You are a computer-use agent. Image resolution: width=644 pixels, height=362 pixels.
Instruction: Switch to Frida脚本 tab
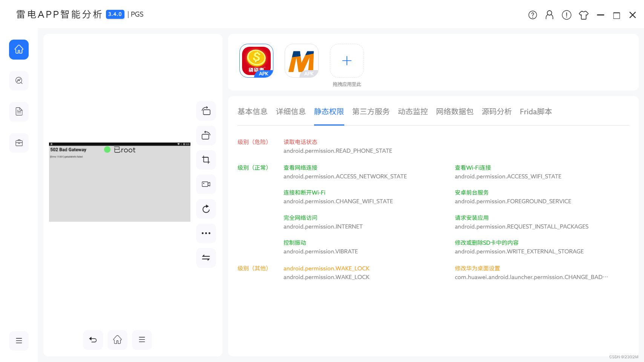[x=536, y=112]
